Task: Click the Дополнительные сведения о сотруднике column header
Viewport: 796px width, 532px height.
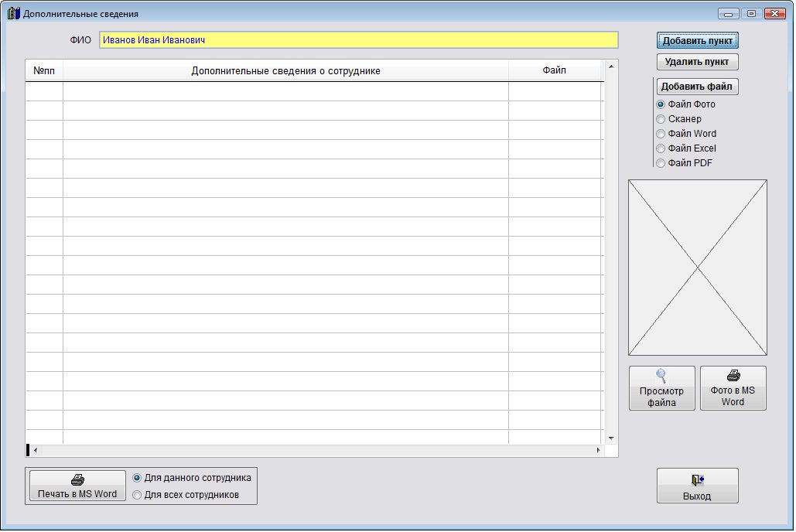Action: click(285, 71)
